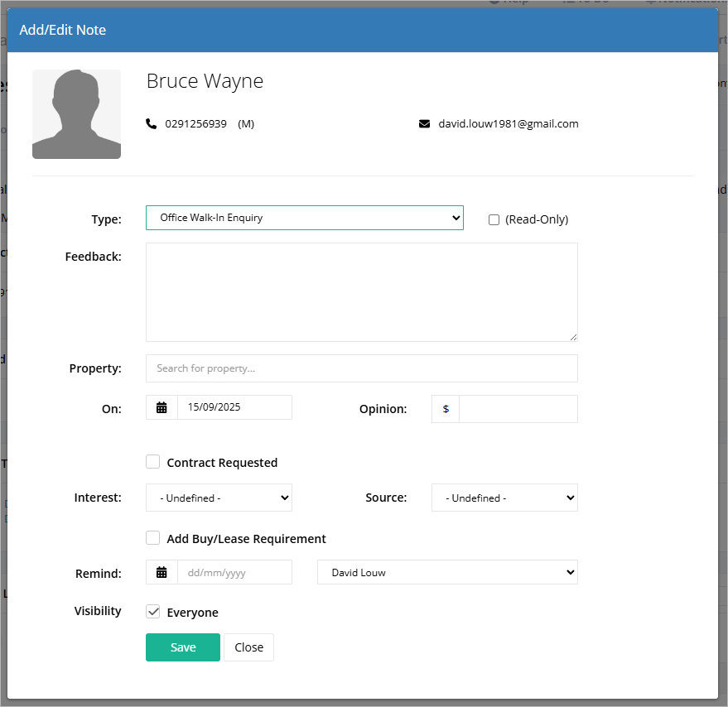Click the Feedback textarea resize handle
The width and height of the screenshot is (728, 707).
tap(573, 338)
